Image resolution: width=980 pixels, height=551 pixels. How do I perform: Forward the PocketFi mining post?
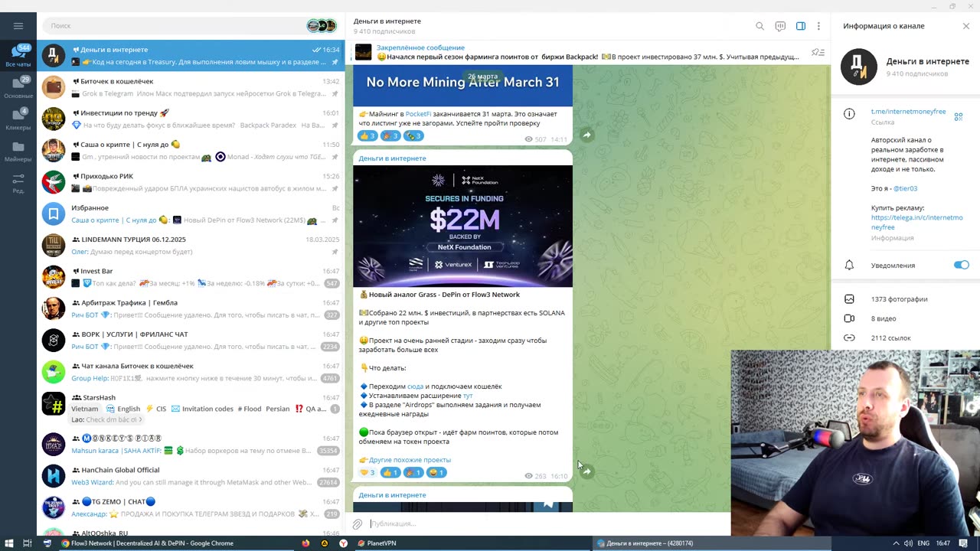tap(586, 135)
